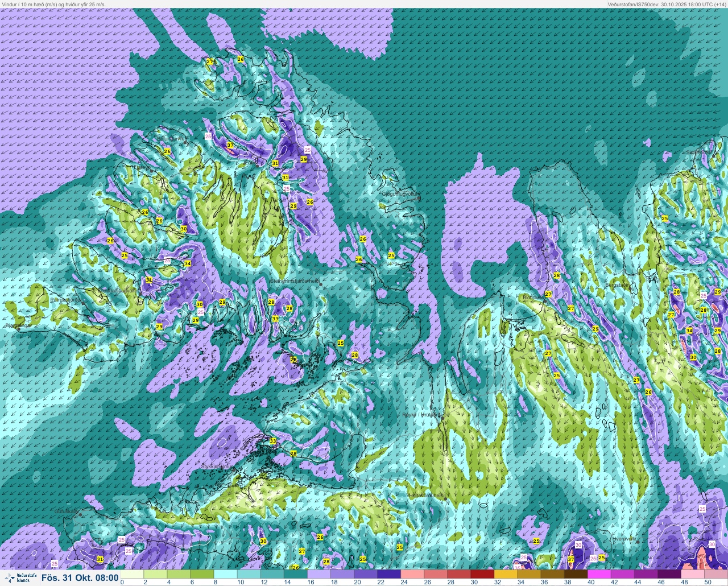
Task: Click the Gufuskálar station label
Action: 66,511
